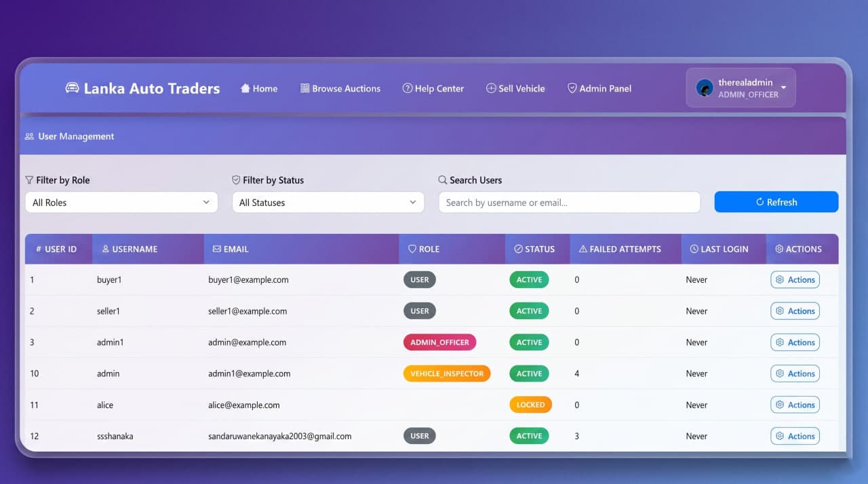
Task: Click the shield icon in Role header
Action: [x=412, y=249]
